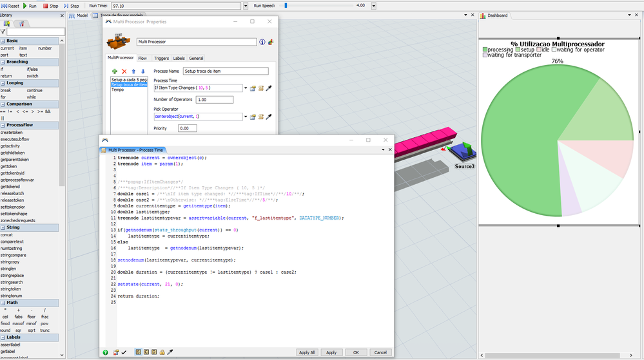644x360 pixels.
Task: Open the Process Time dropdown arrow
Action: (x=245, y=88)
